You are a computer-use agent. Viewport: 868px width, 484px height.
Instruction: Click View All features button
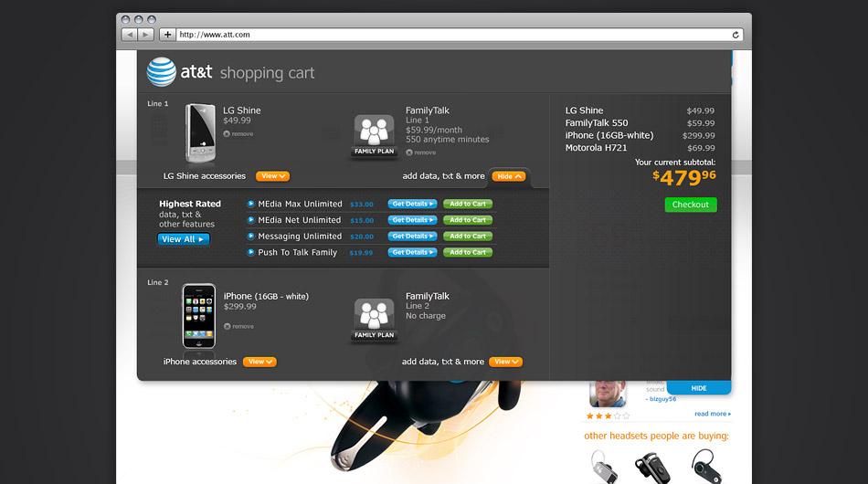point(184,239)
